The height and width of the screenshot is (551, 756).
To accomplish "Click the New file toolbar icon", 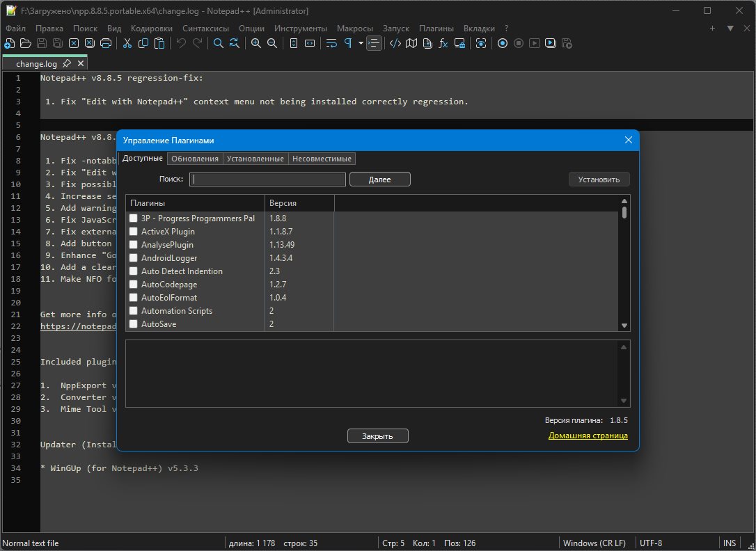I will (x=9, y=43).
